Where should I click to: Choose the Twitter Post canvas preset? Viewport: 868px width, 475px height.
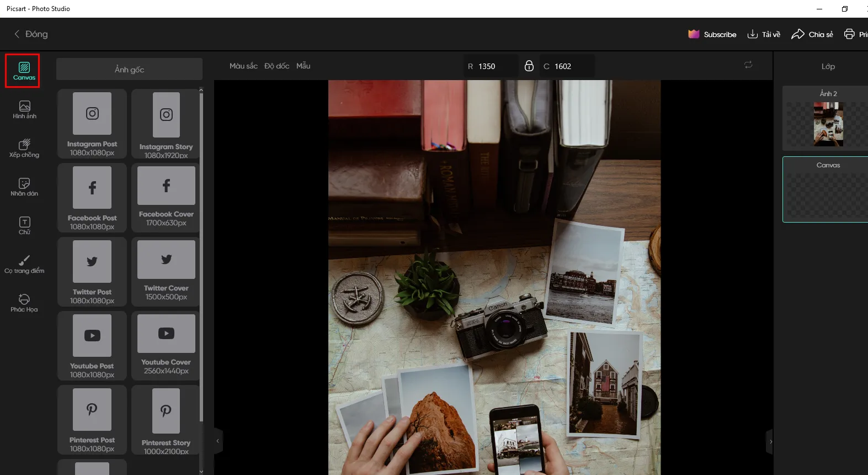92,272
